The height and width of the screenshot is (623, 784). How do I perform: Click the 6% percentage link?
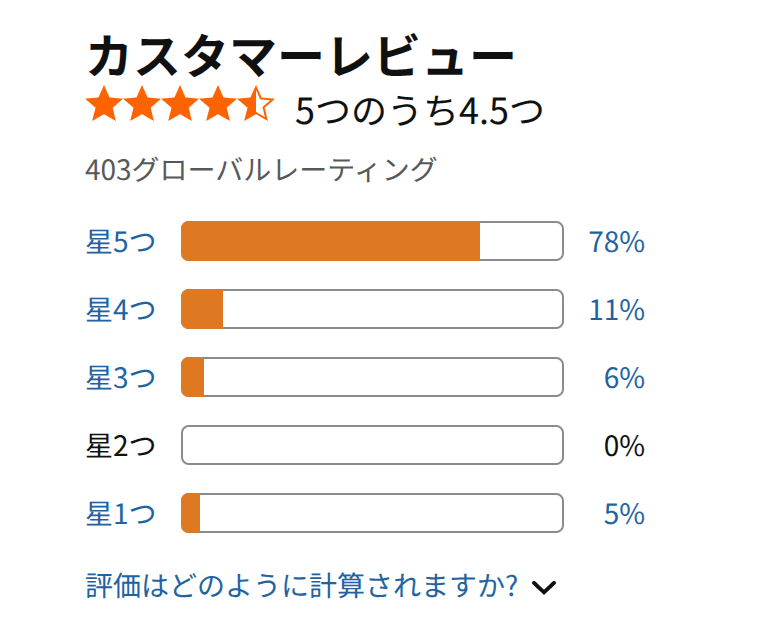(x=624, y=378)
